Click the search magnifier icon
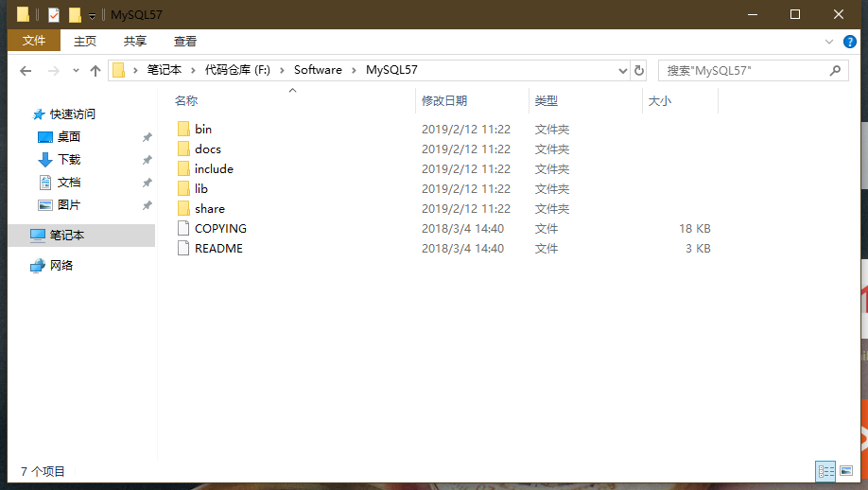Screen dimensions: 868x490 click(835, 70)
